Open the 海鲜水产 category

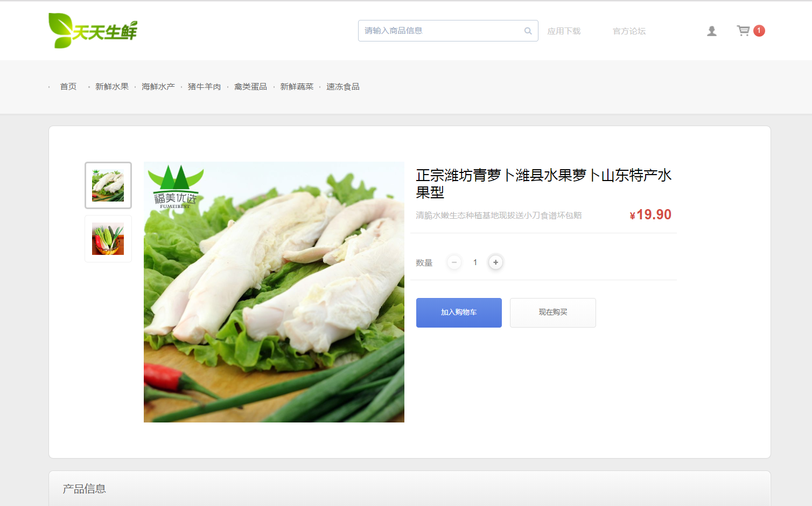click(158, 87)
